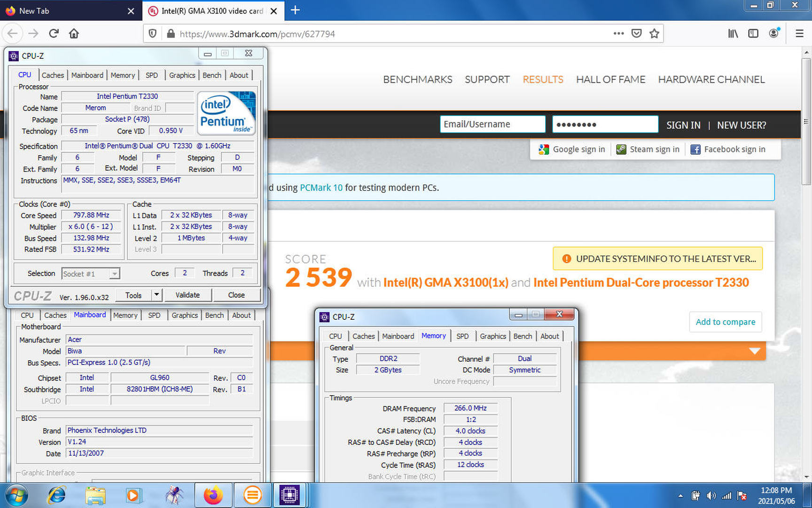The height and width of the screenshot is (508, 812).
Task: Click Validate button in CPU-Z
Action: click(187, 295)
